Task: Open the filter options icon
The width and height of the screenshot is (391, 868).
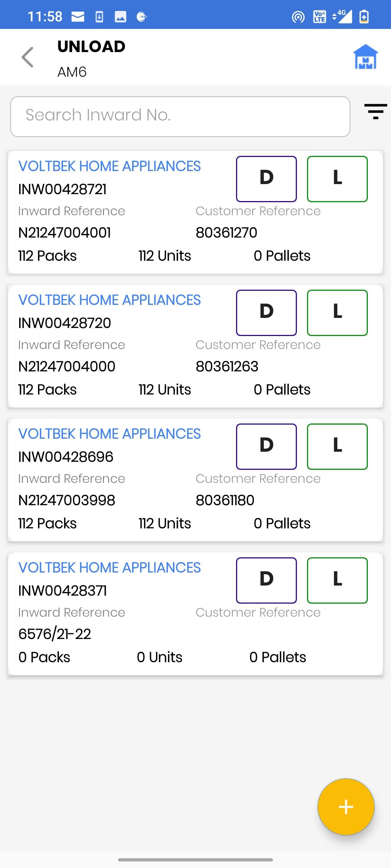Action: click(x=375, y=111)
